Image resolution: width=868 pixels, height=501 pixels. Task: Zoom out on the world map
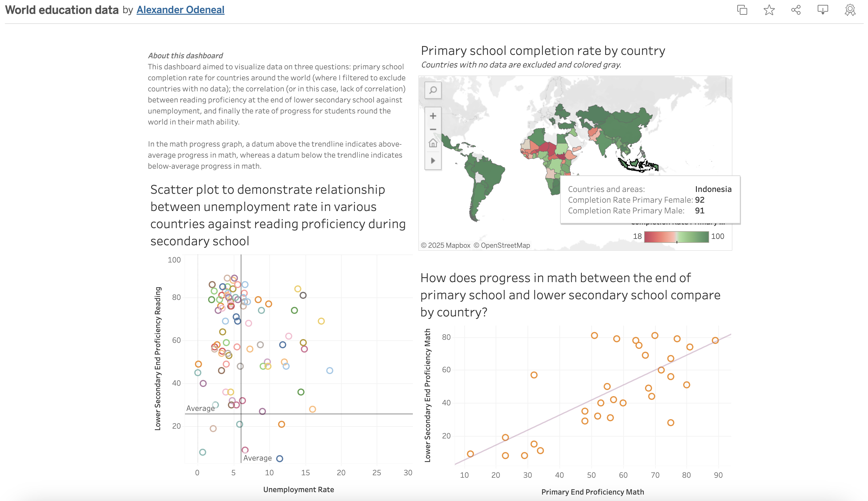(433, 129)
